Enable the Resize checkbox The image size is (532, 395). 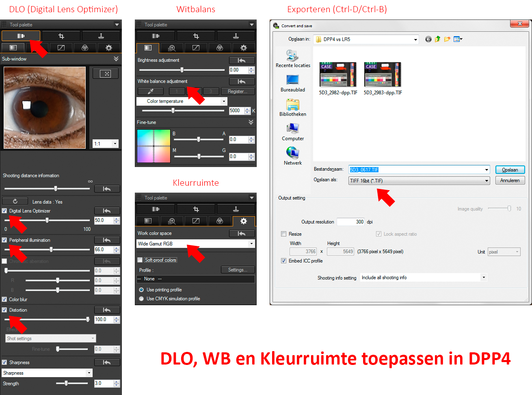[284, 234]
